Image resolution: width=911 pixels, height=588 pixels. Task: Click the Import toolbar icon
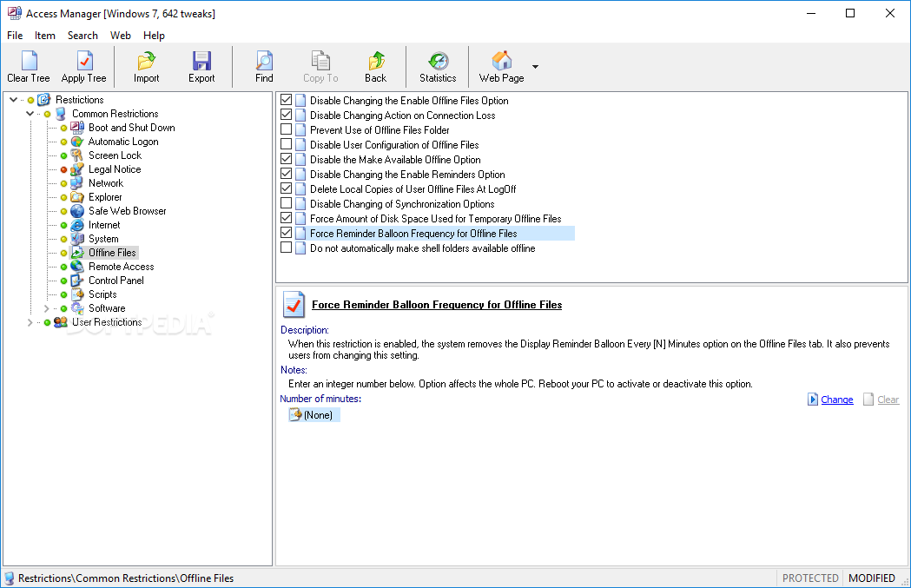click(146, 61)
